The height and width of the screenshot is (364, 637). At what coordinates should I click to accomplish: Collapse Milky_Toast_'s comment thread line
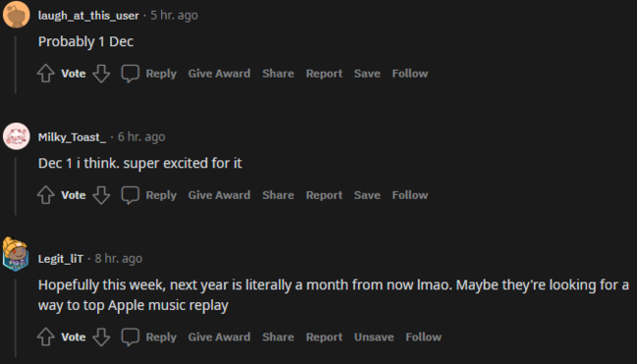(x=16, y=186)
